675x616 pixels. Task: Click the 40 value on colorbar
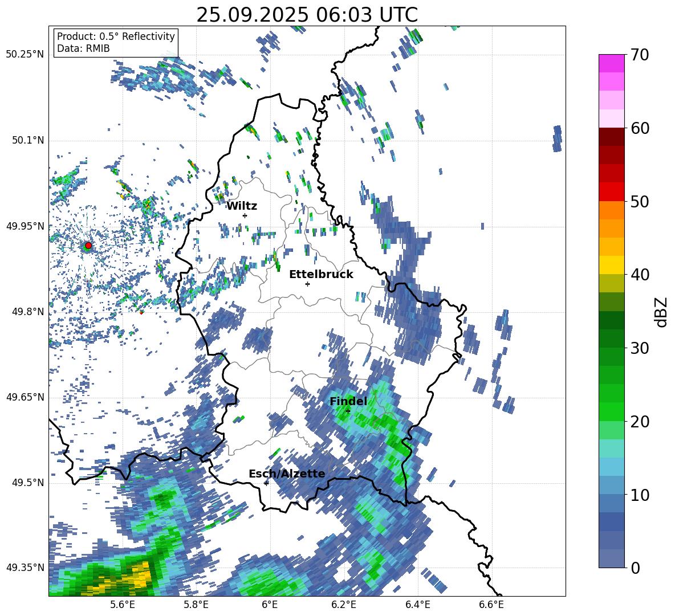(640, 275)
